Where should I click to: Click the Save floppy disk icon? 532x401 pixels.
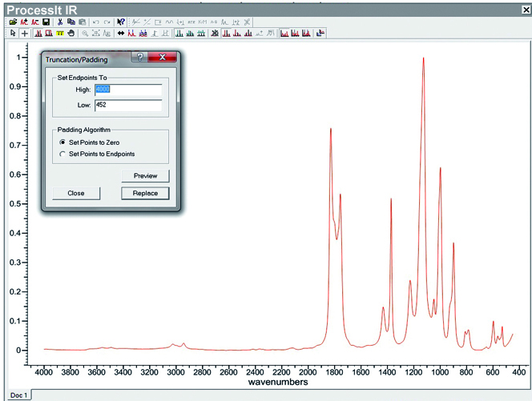point(46,22)
